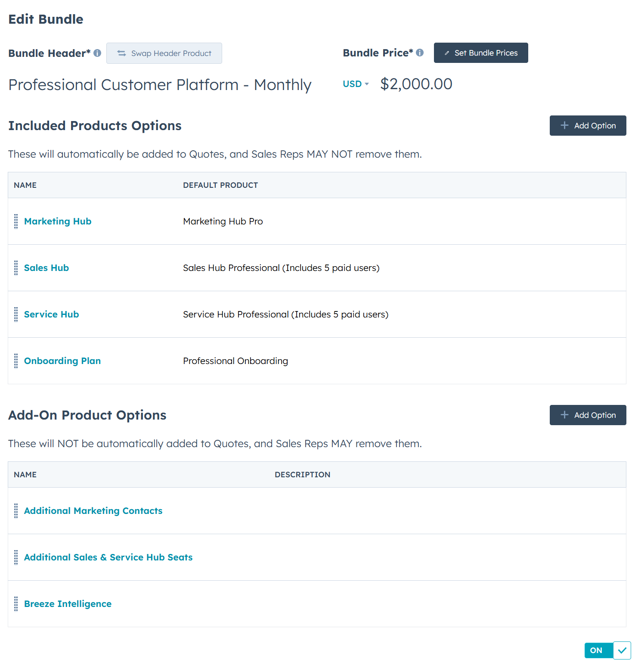The height and width of the screenshot is (672, 635).
Task: Open the Additional Sales & Service Hub Seats link
Action: tap(108, 557)
